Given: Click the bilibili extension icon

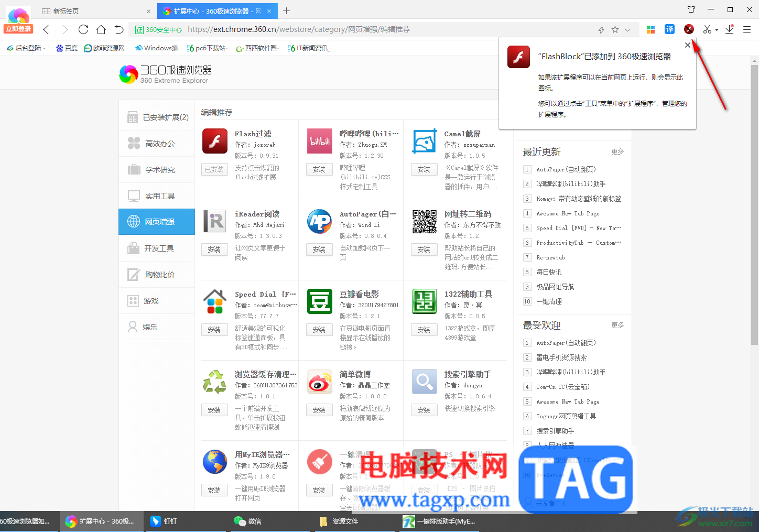Looking at the screenshot, I should tap(320, 141).
